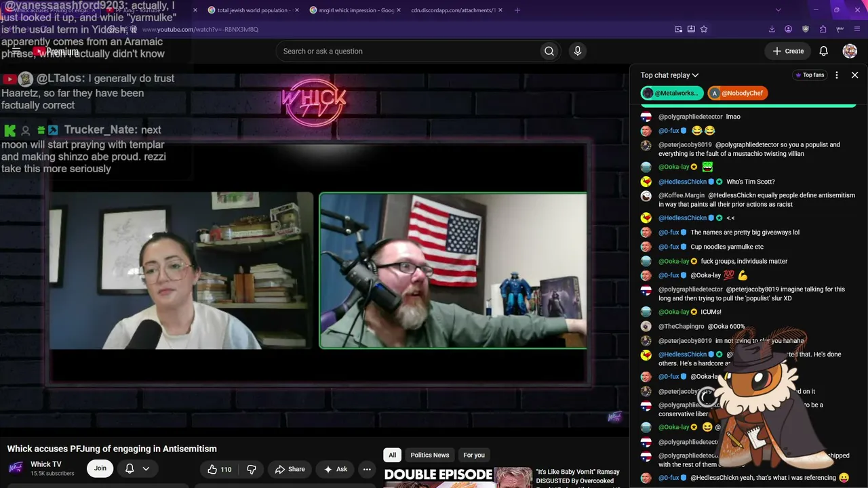Screen dimensions: 868x488
Task: Click the install app icon in address bar
Action: [691, 29]
